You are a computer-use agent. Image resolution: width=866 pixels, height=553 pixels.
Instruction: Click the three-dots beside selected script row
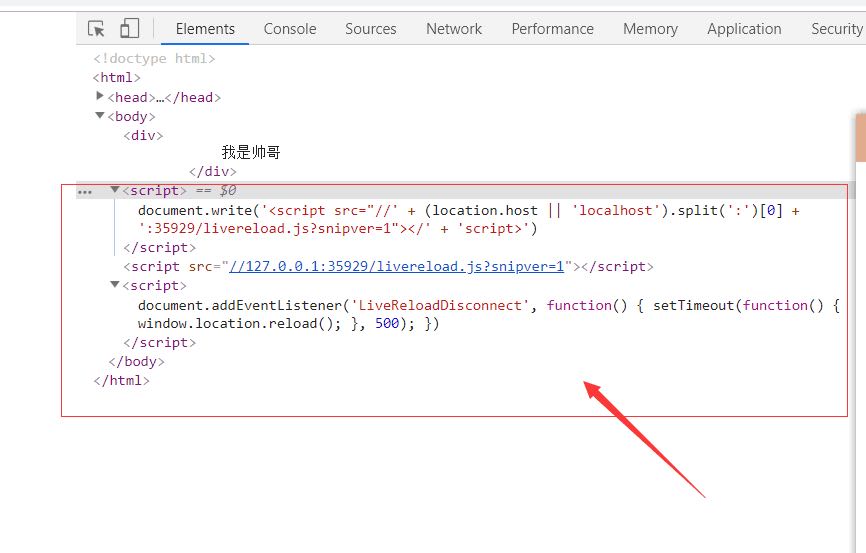(85, 192)
